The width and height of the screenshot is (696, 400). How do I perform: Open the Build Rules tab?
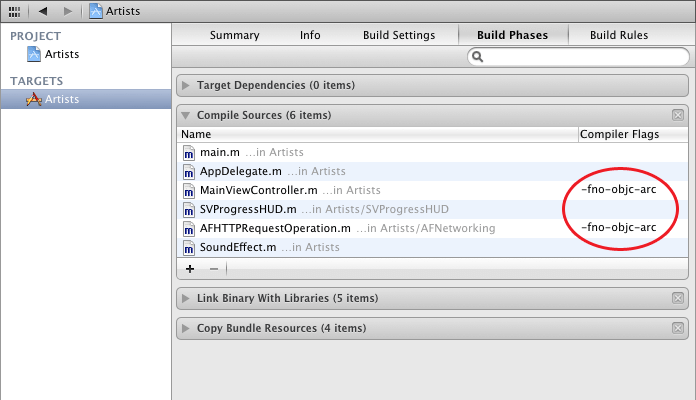click(x=619, y=35)
